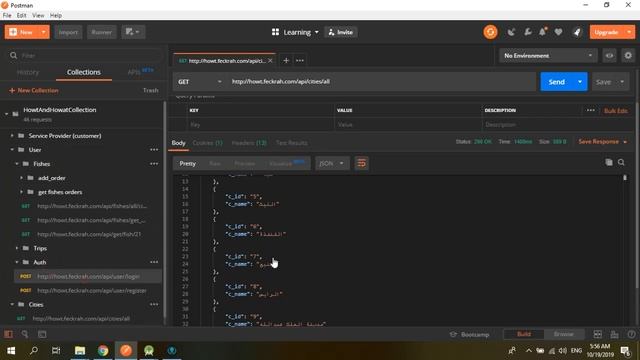Expand the Trips folder
This screenshot has height=360, width=640.
click(17, 248)
